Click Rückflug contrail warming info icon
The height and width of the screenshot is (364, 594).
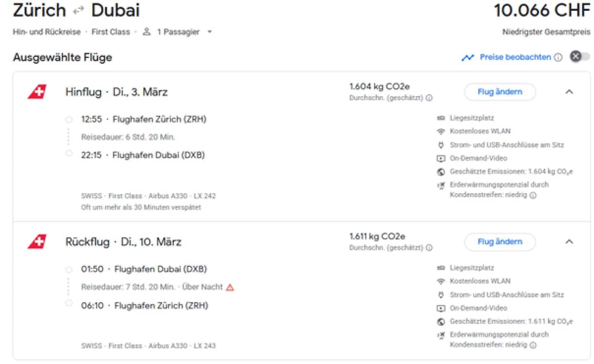click(x=533, y=346)
